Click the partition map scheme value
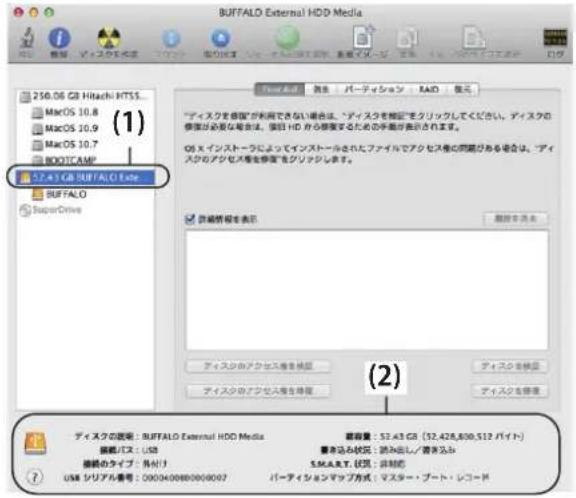 click(x=434, y=477)
